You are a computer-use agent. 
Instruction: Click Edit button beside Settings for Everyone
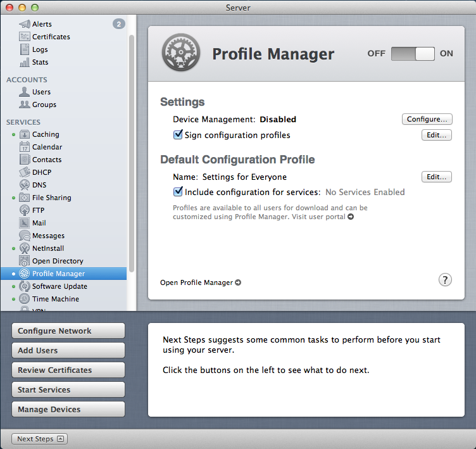tap(436, 177)
